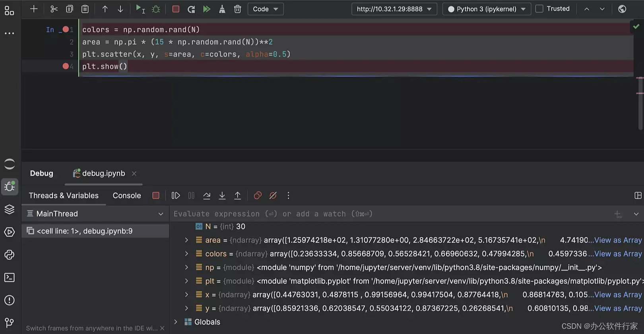Open more debug actions menu
644x334 pixels.
pyautogui.click(x=289, y=195)
